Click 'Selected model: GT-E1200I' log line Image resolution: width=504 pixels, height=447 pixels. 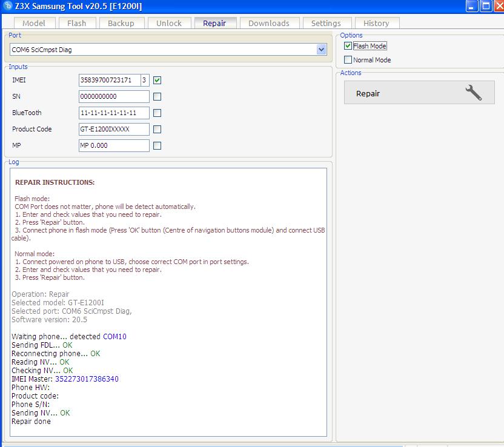[58, 303]
